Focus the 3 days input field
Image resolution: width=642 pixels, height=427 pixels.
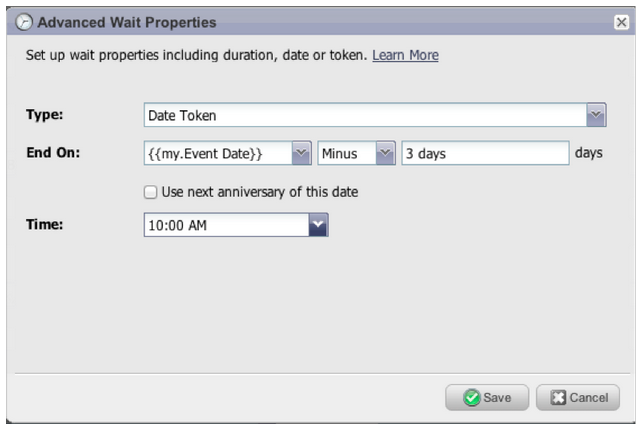[x=485, y=153]
